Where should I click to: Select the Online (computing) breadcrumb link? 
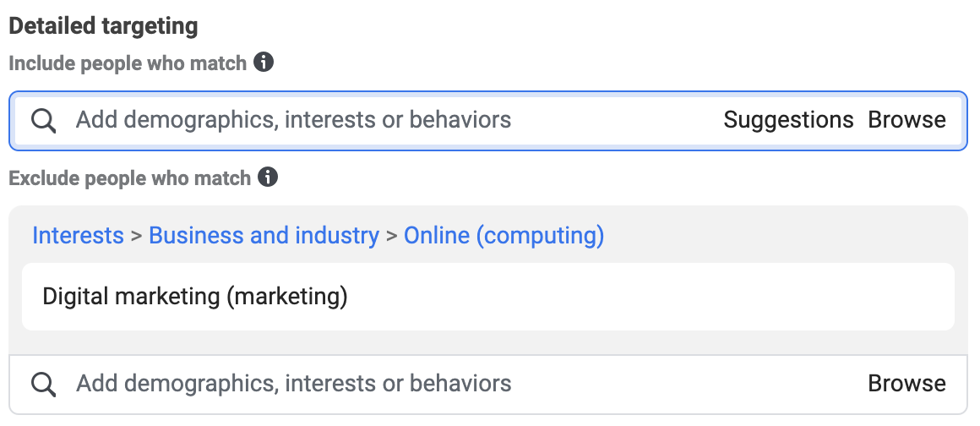click(x=504, y=236)
